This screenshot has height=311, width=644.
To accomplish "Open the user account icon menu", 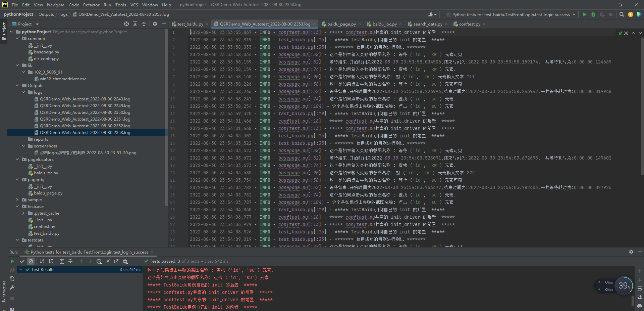I will click(432, 14).
